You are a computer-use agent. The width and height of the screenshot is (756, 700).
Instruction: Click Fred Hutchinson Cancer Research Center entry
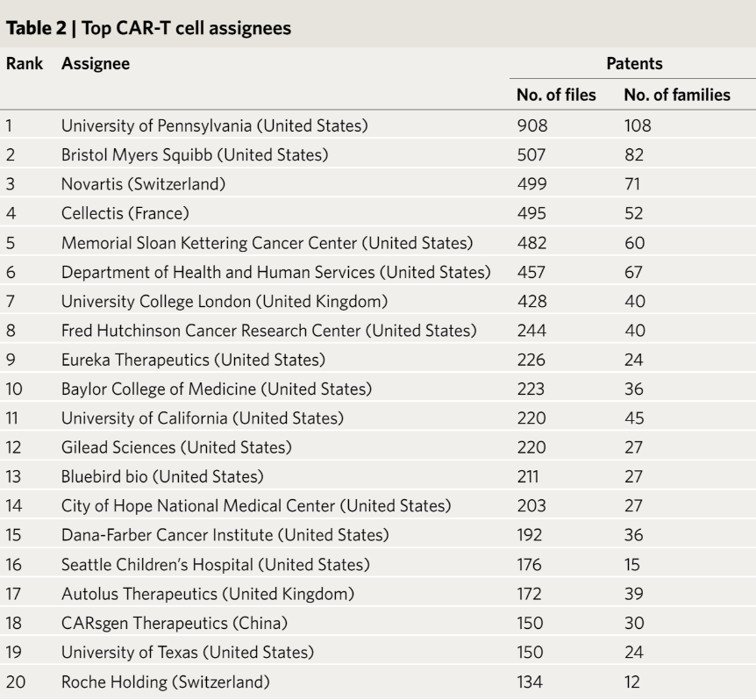click(x=269, y=331)
